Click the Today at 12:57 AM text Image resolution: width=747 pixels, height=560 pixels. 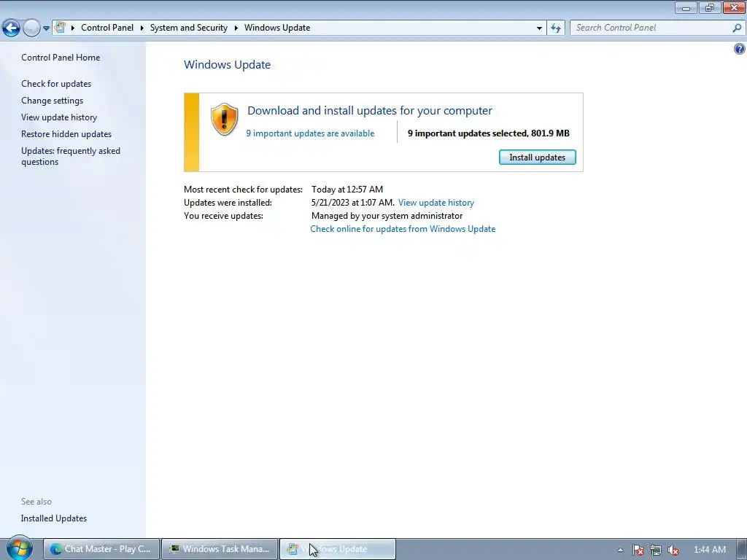(x=347, y=190)
